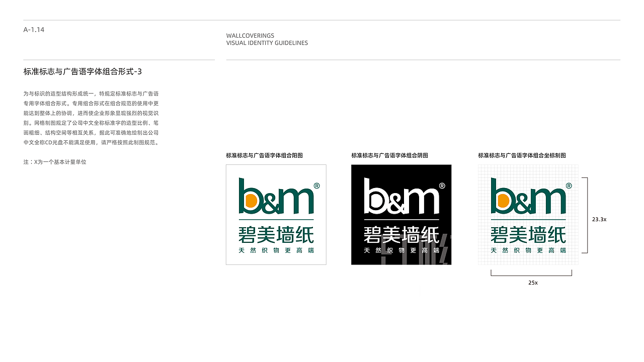
Task: Click the caption 标准标志与广告语字体组合阴图
Action: pyautogui.click(x=389, y=155)
